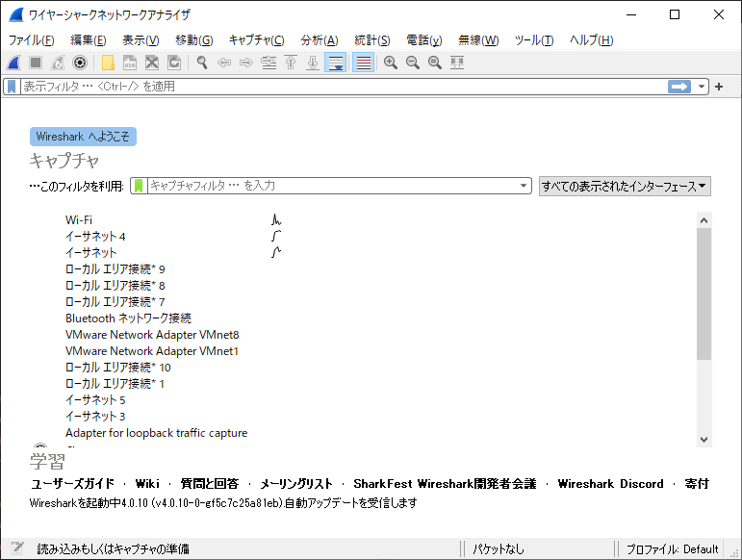Select VMware Network Adapter VMnet1
This screenshot has height=560, width=742.
(152, 351)
